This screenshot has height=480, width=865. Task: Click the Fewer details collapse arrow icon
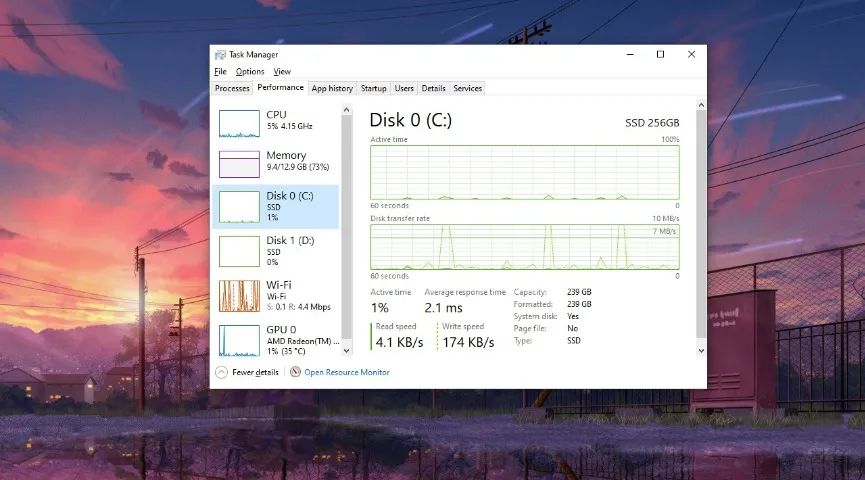tap(221, 372)
